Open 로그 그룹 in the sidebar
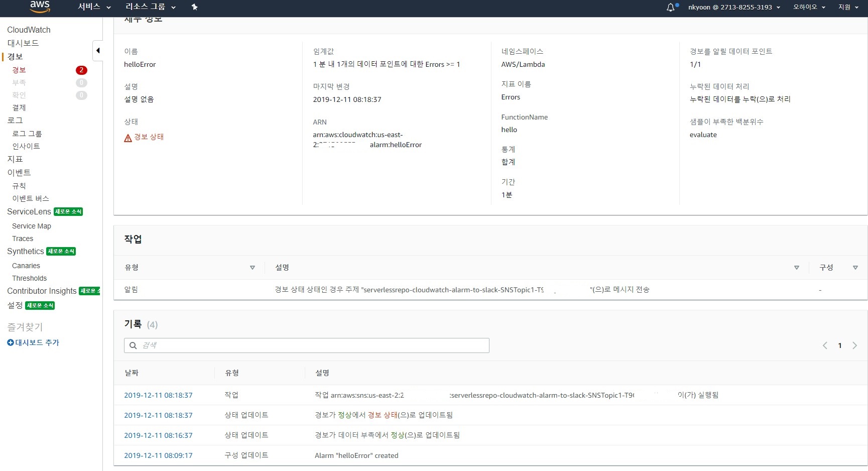Screen dimensions: 868x471 [x=27, y=134]
